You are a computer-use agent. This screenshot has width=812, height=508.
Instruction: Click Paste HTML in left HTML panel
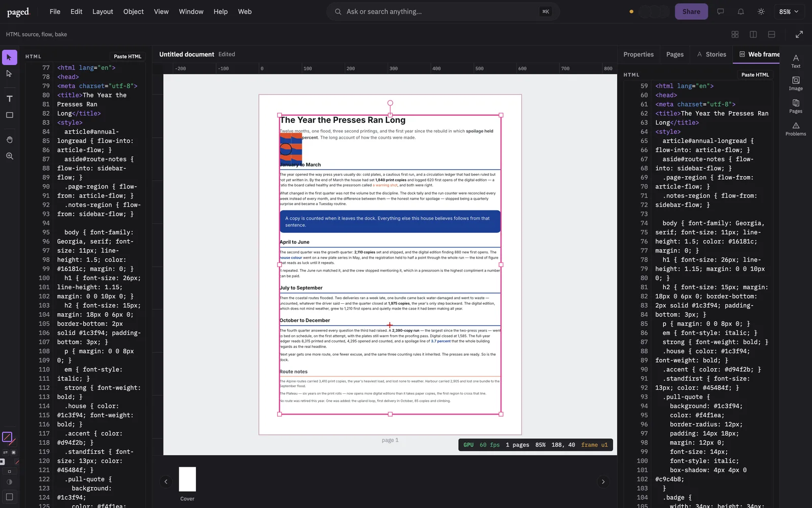point(127,56)
